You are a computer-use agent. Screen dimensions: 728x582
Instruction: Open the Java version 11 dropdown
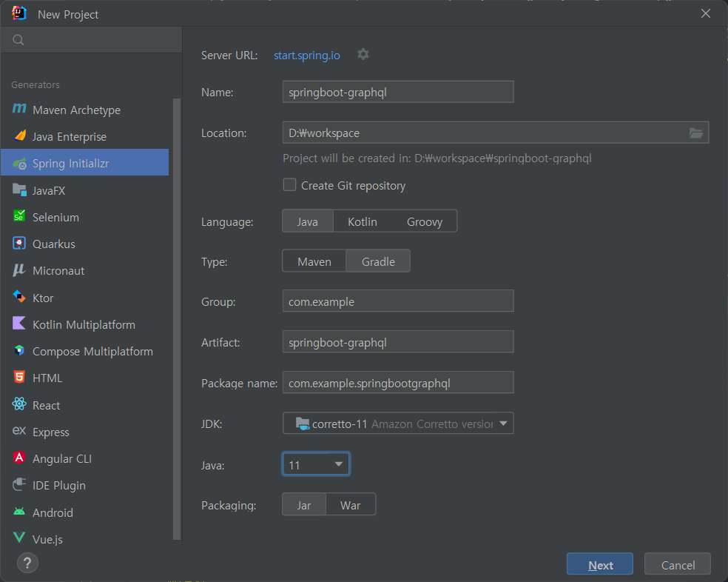coord(316,464)
